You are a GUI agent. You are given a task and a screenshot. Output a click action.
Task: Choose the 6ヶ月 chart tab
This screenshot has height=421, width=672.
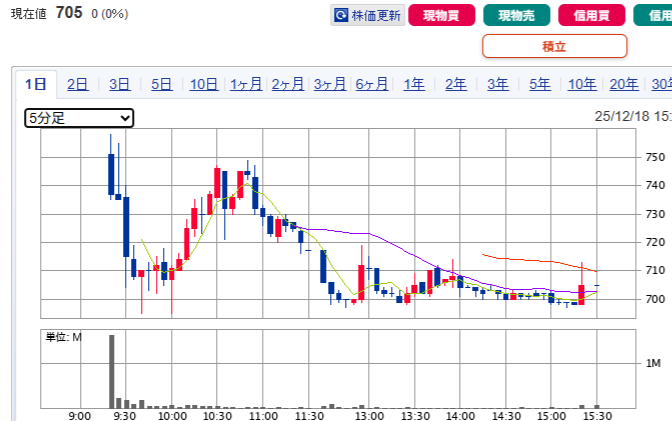pyautogui.click(x=371, y=84)
